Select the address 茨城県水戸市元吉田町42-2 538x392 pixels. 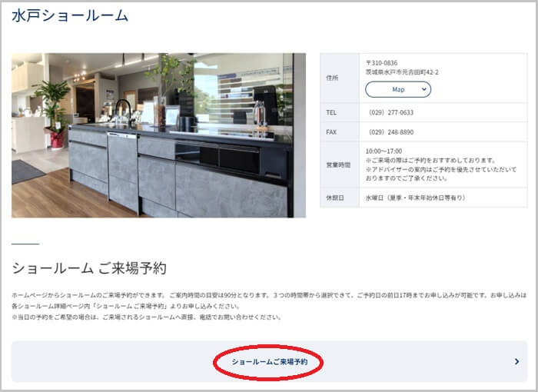click(x=402, y=72)
